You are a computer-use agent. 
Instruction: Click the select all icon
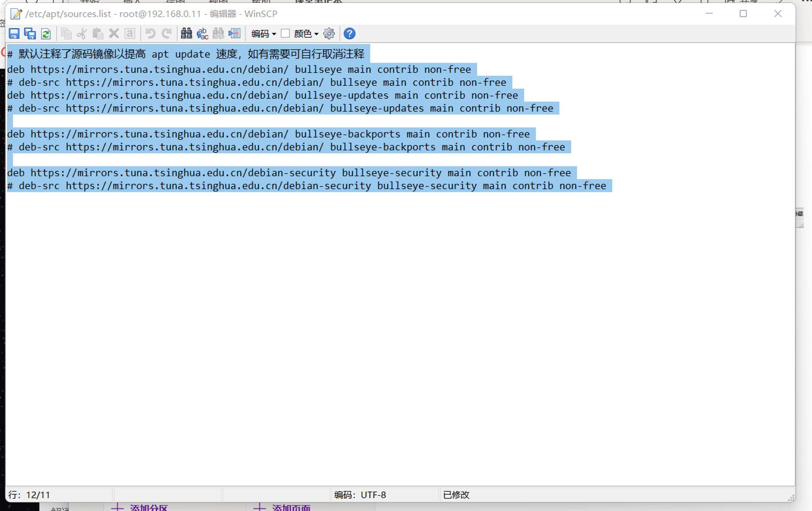click(130, 34)
